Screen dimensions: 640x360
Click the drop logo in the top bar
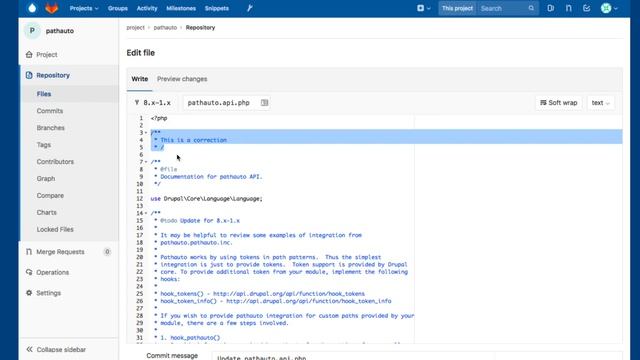coord(32,8)
